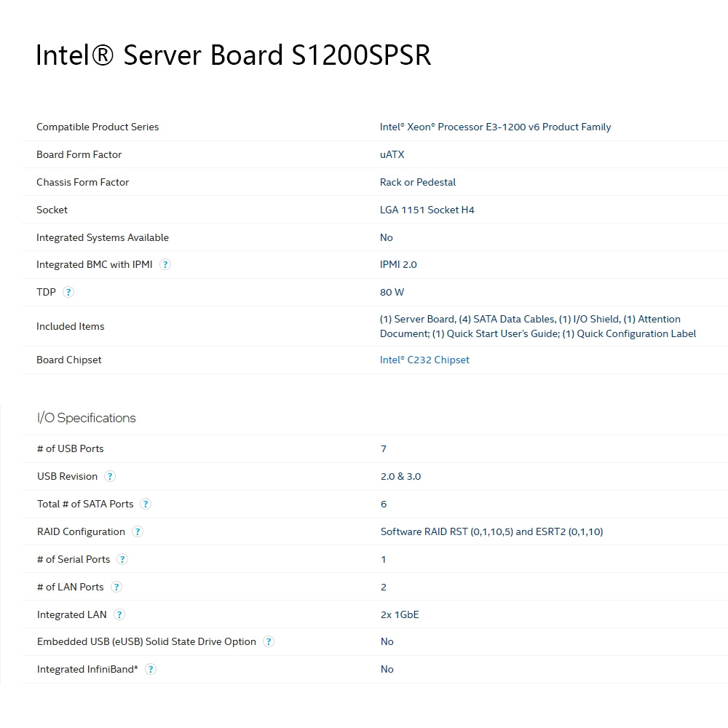Select the Rack or Pedestal value
Image resolution: width=728 pixels, height=728 pixels.
click(418, 182)
